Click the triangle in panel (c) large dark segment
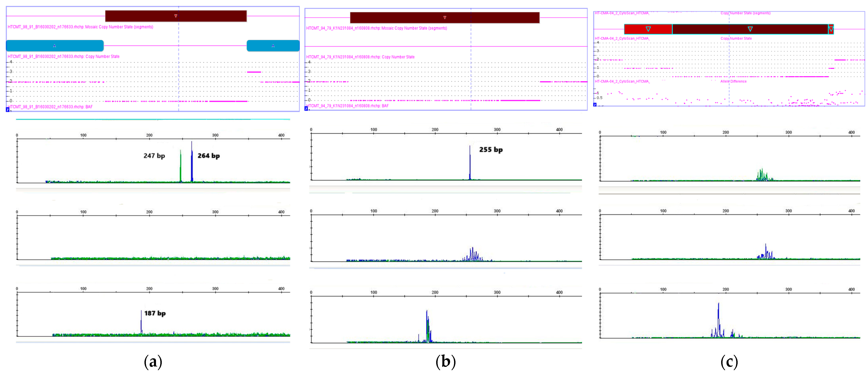 (x=750, y=29)
